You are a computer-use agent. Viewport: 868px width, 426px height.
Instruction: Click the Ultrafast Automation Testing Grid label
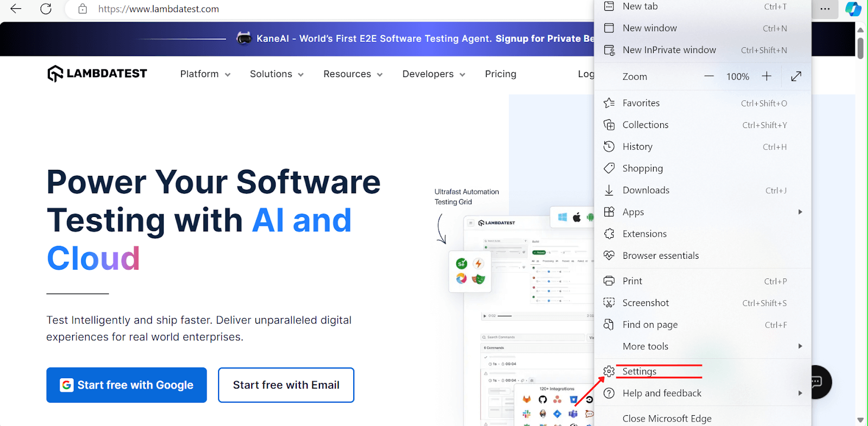click(x=467, y=196)
